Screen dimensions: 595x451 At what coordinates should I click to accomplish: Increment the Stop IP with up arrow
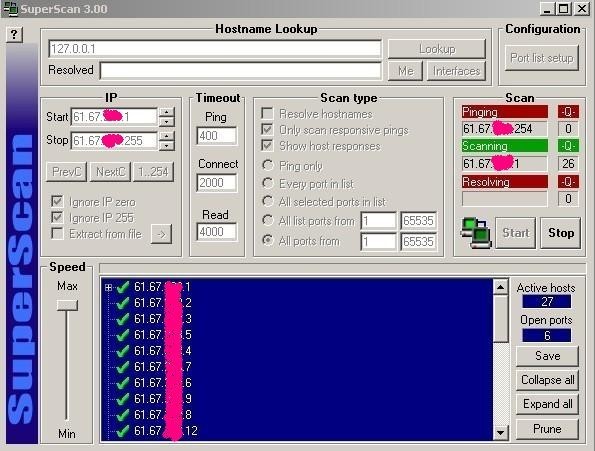coord(167,136)
